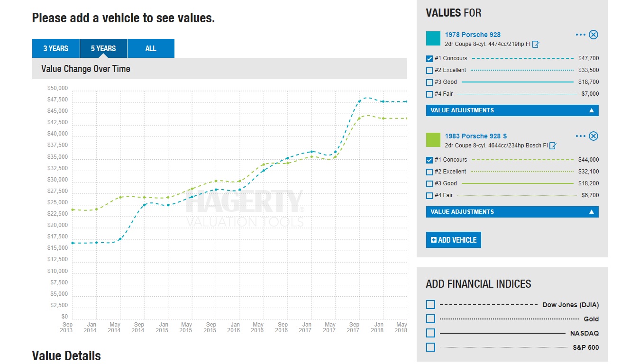Click the $6,700 Fair value
Screen dimensions: 639x364
(x=590, y=195)
